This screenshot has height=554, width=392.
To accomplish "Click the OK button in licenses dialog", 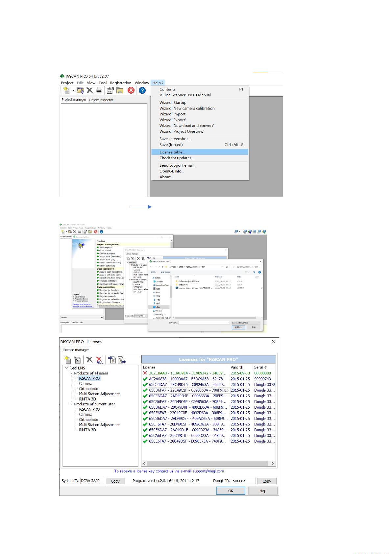I will pos(230,491).
